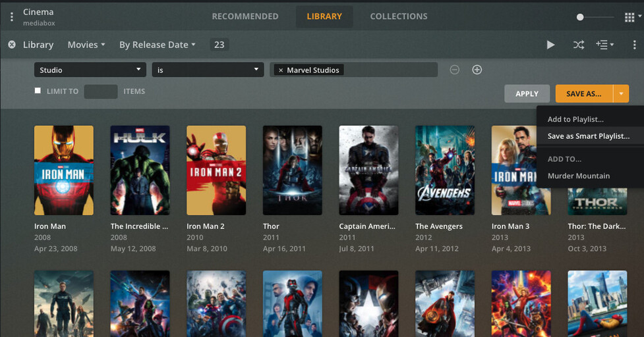Select the Library tab
This screenshot has width=644, height=337.
[x=324, y=16]
